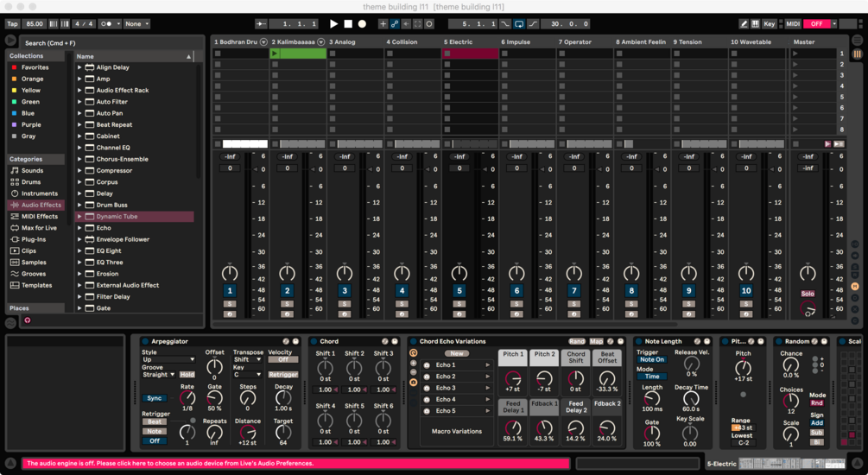Click the Note Length hot-swap icon
The width and height of the screenshot is (868, 475).
[697, 342]
